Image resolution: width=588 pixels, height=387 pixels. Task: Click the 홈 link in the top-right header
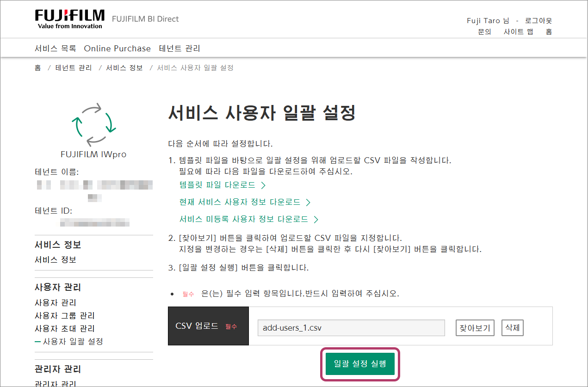pyautogui.click(x=549, y=32)
